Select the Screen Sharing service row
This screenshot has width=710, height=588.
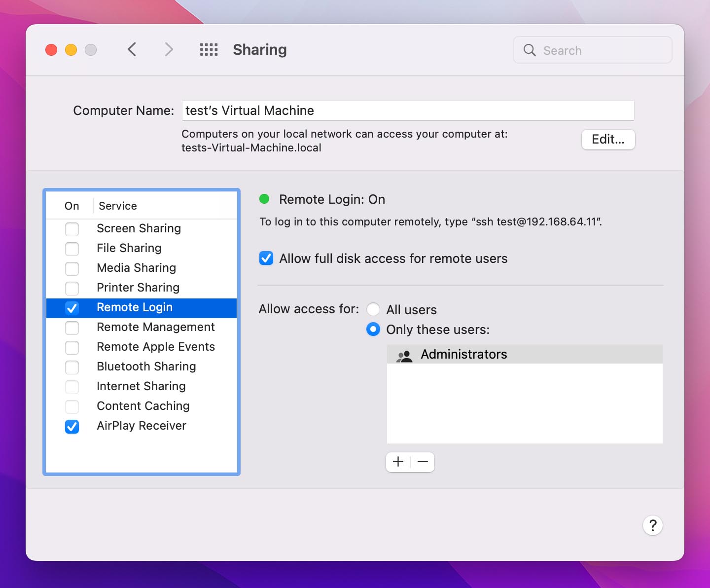[142, 228]
